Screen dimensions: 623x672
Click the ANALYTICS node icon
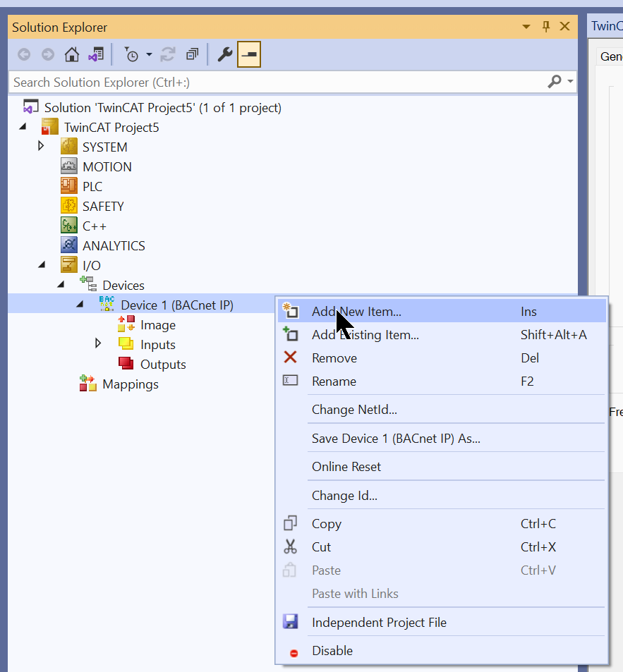(x=69, y=245)
